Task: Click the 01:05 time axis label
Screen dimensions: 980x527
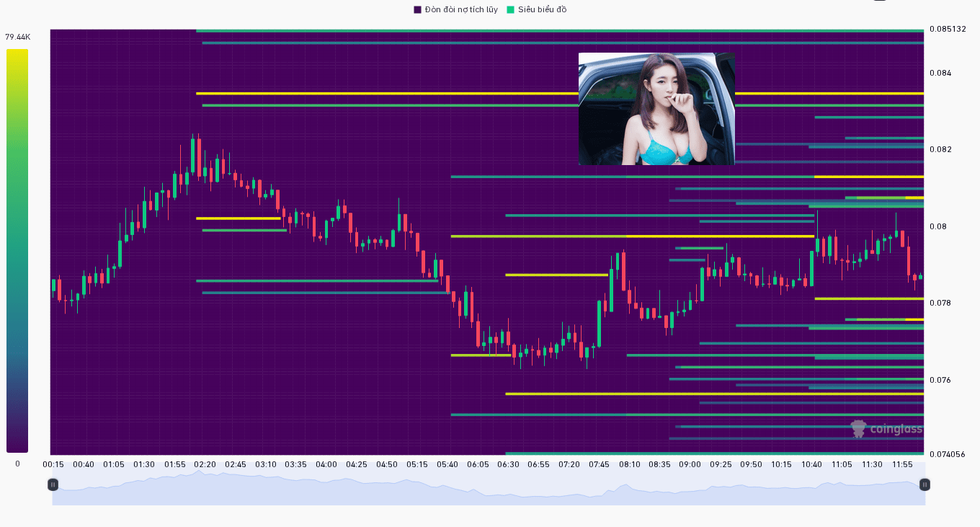Action: pos(114,464)
